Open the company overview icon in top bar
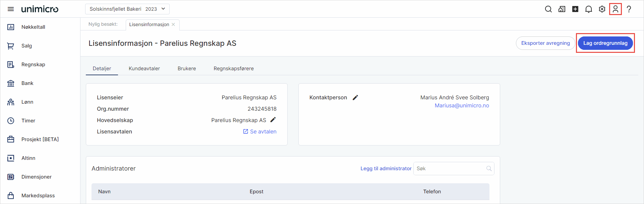The height and width of the screenshot is (204, 644). (562, 9)
